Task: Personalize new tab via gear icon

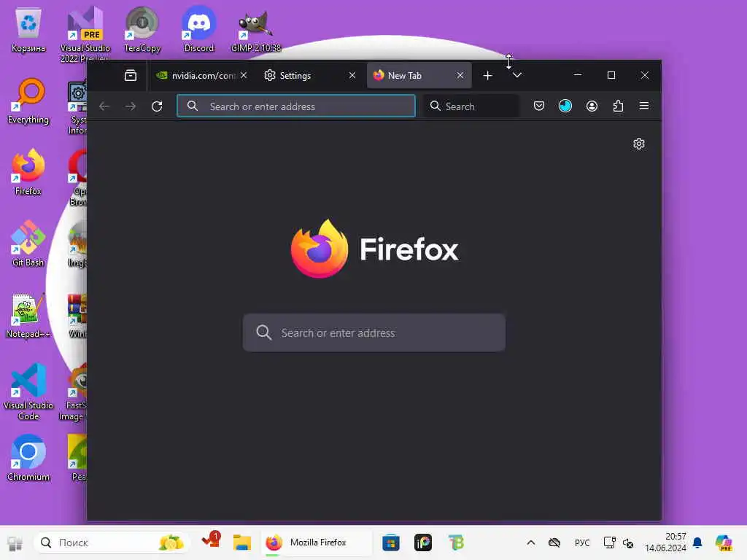Action: coord(639,144)
